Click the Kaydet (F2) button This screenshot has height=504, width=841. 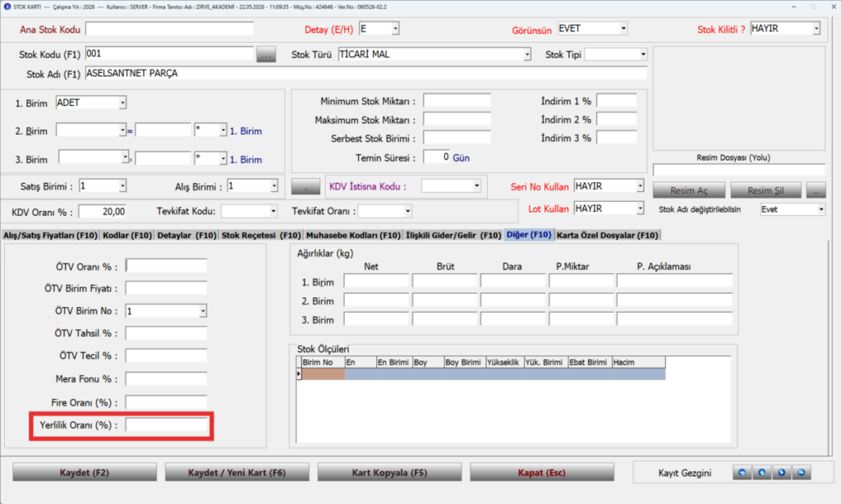click(85, 472)
